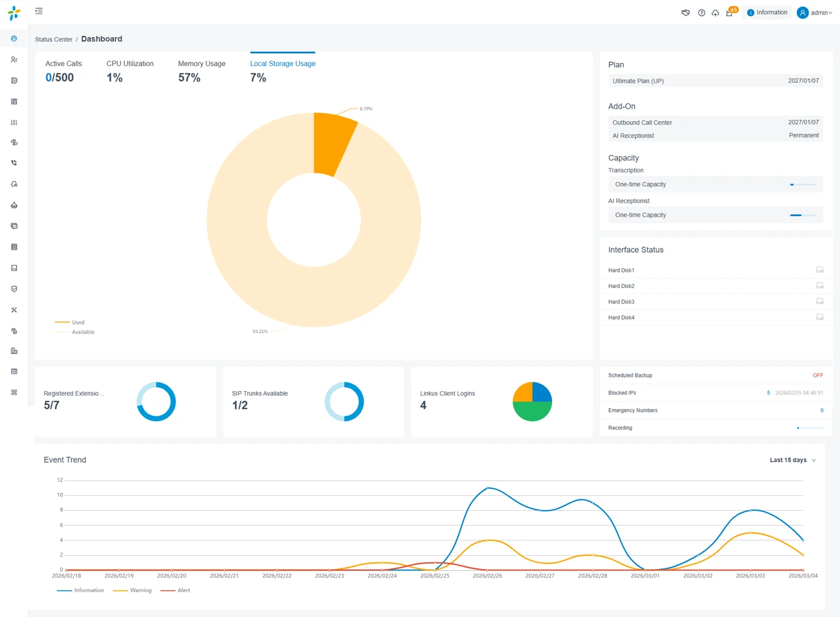Expand the Last 15 days range dropdown
840x617 pixels.
[x=793, y=460]
